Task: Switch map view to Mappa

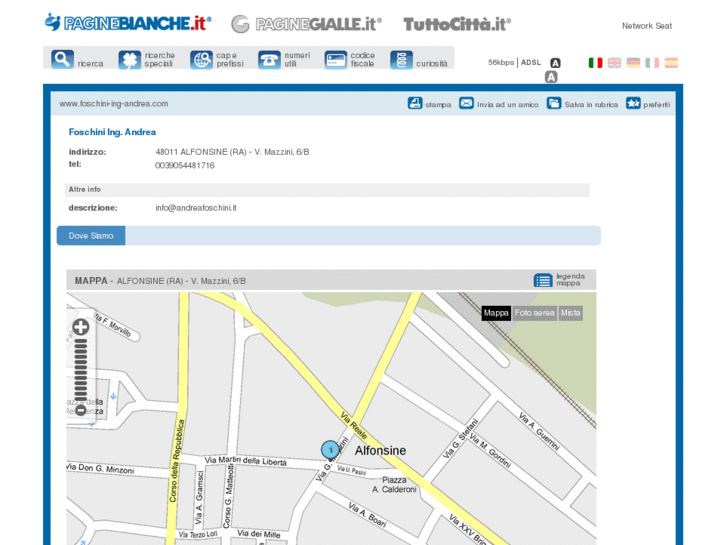Action: [496, 313]
